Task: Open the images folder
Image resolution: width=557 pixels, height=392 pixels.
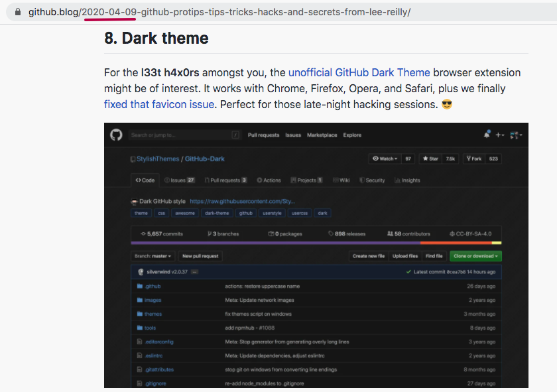Action: click(x=153, y=300)
